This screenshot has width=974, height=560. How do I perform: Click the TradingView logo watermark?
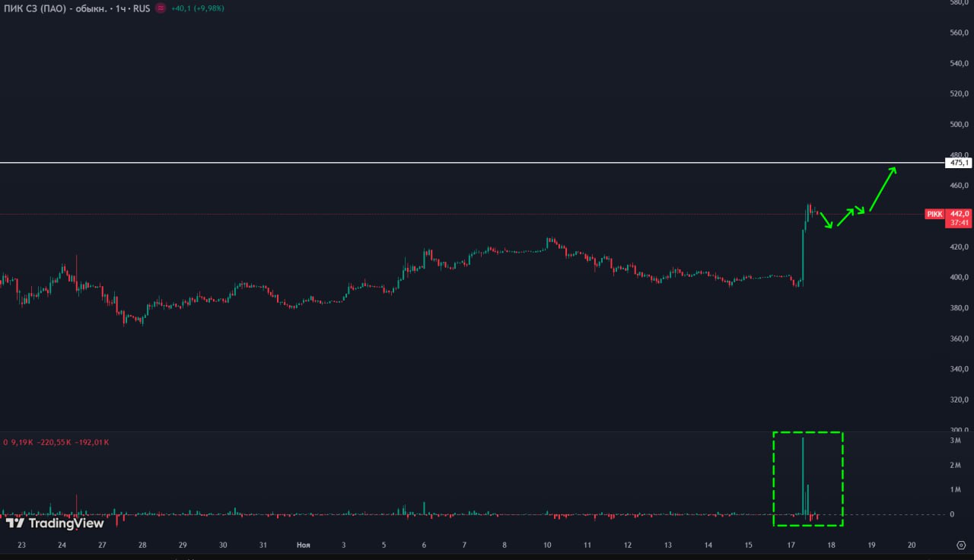[x=55, y=523]
